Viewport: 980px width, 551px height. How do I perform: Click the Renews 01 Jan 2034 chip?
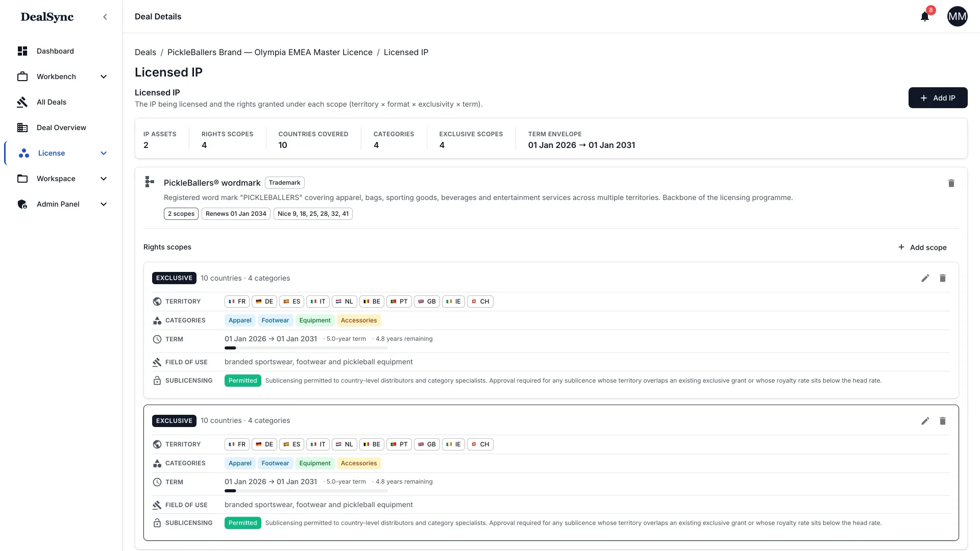point(236,214)
